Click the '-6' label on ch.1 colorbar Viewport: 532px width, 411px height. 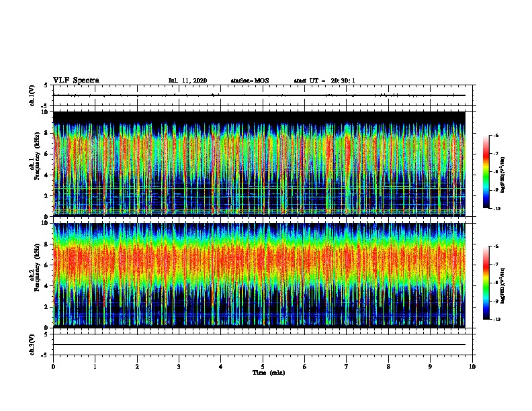496,135
